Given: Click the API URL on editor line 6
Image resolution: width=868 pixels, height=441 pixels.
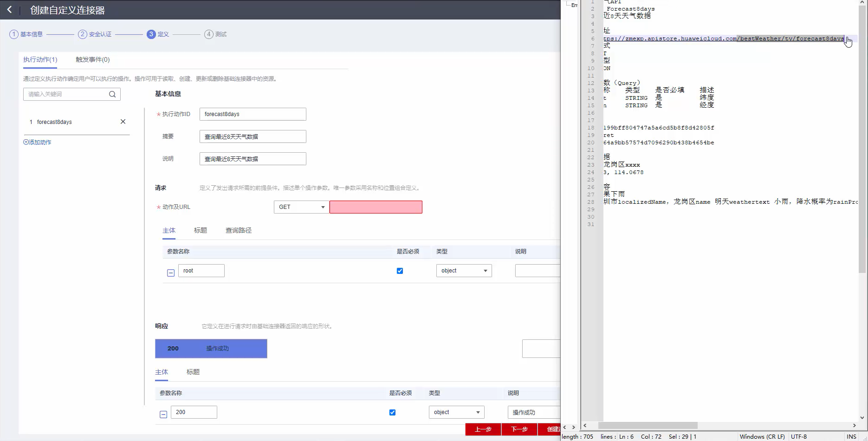Looking at the screenshot, I should (724, 39).
